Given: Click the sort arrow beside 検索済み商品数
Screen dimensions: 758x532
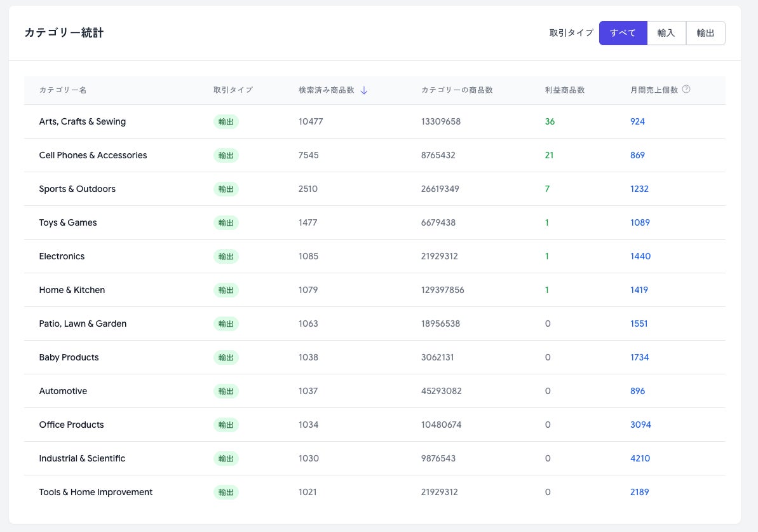Looking at the screenshot, I should pyautogui.click(x=364, y=90).
